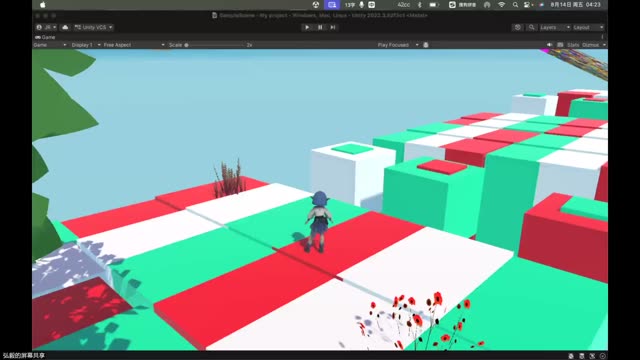
Task: Click the microphone menu bar icon
Action: 361,5
